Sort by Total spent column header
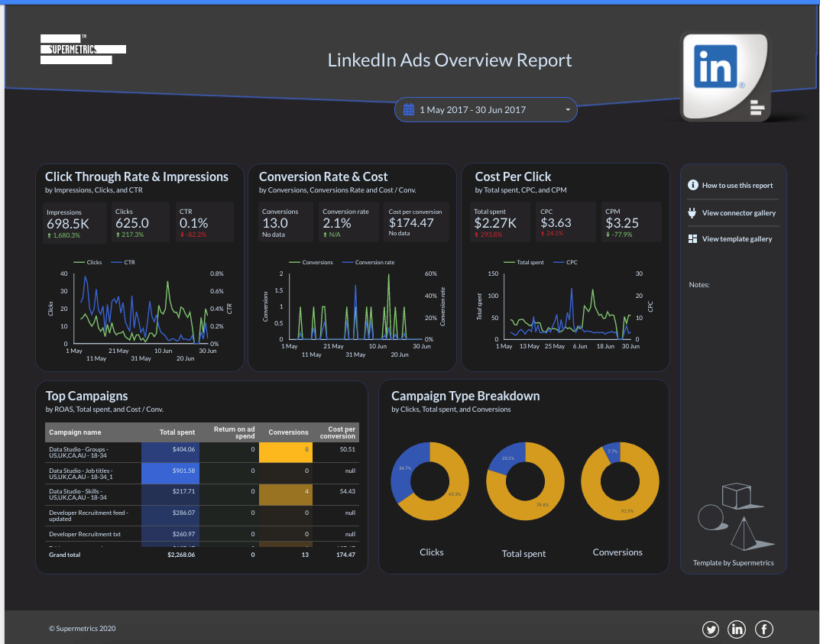820x644 pixels. pos(177,432)
